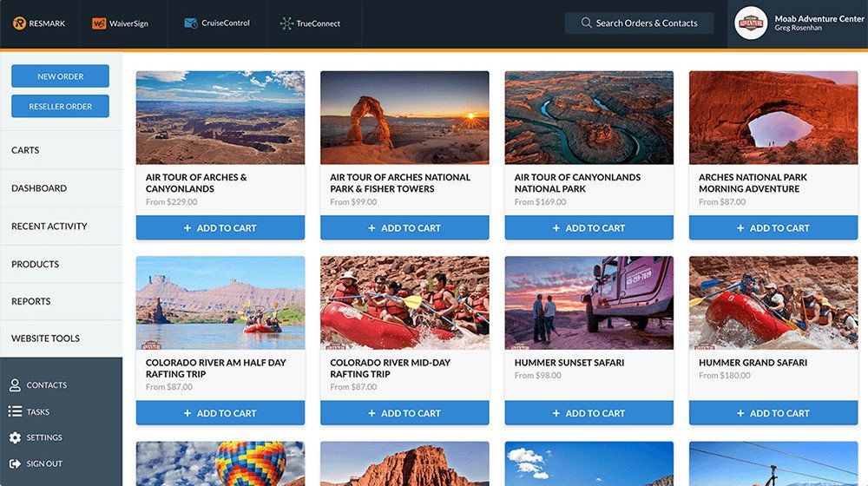This screenshot has width=868, height=486.
Task: Open the TrueConnect network icon
Action: pyautogui.click(x=286, y=23)
